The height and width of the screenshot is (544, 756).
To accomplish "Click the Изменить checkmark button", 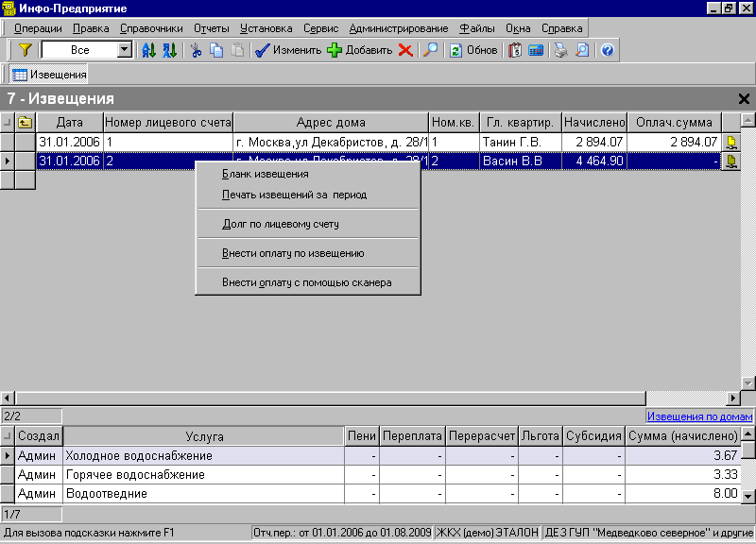I will [x=288, y=50].
